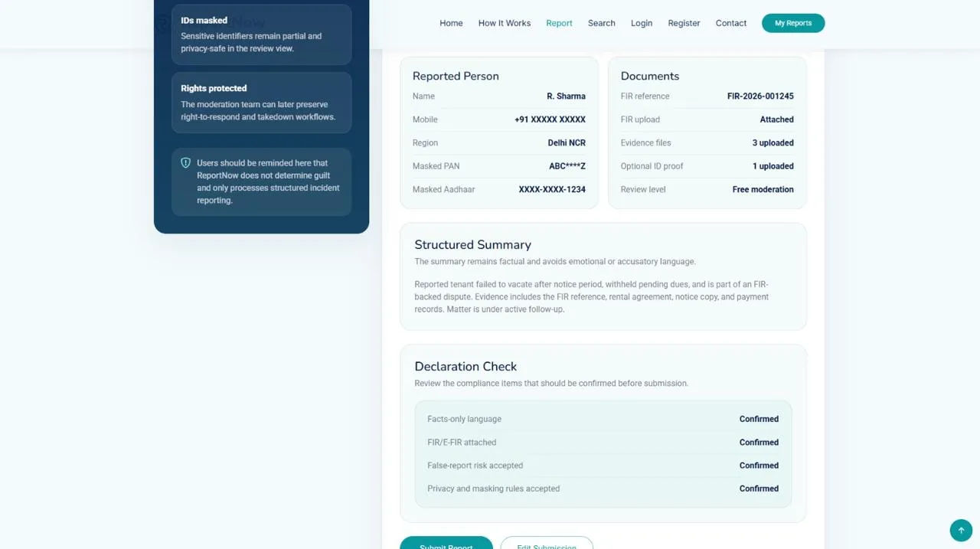This screenshot has width=980, height=549.
Task: Click Privacy and masking rules accepted label
Action: (493, 489)
